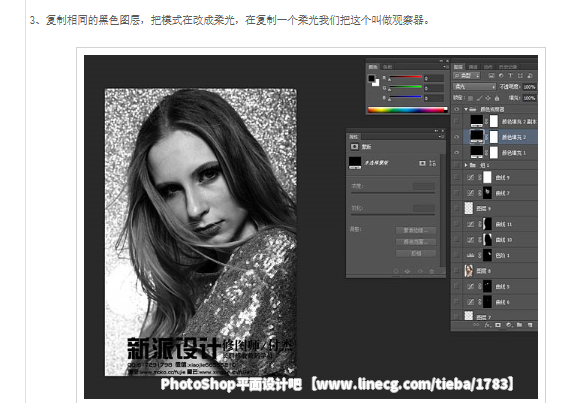Switch to the Channels tab

point(473,67)
